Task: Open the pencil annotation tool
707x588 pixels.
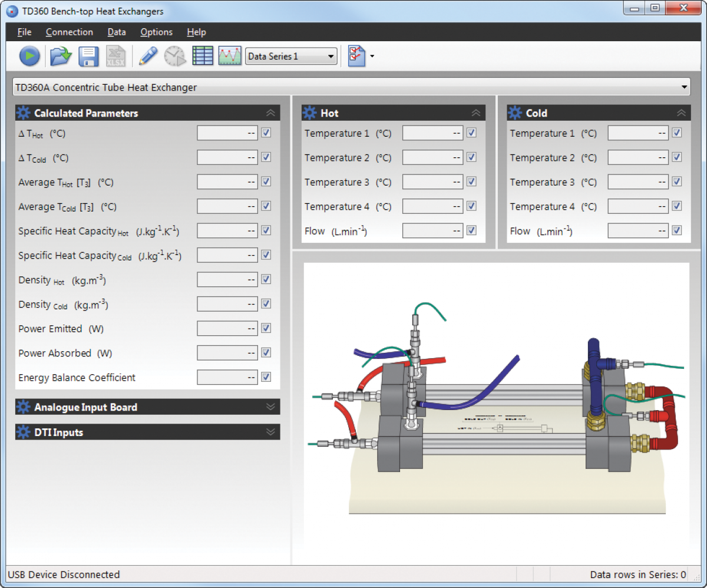Action: pos(148,56)
